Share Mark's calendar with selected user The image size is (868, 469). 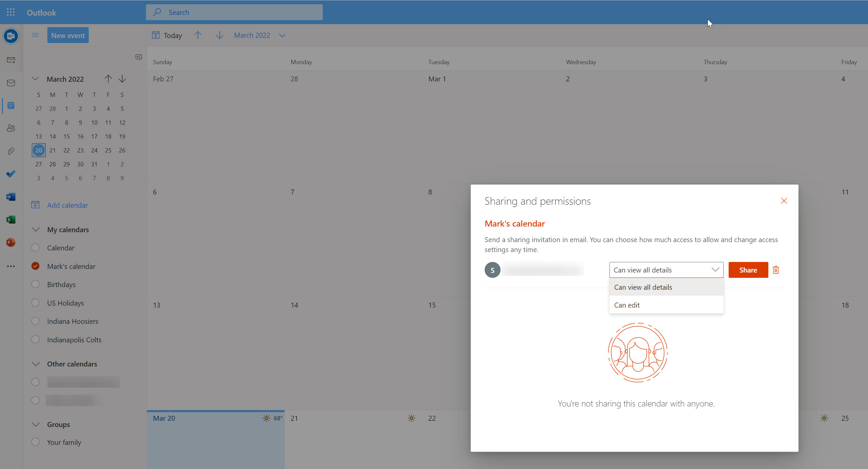pos(748,269)
